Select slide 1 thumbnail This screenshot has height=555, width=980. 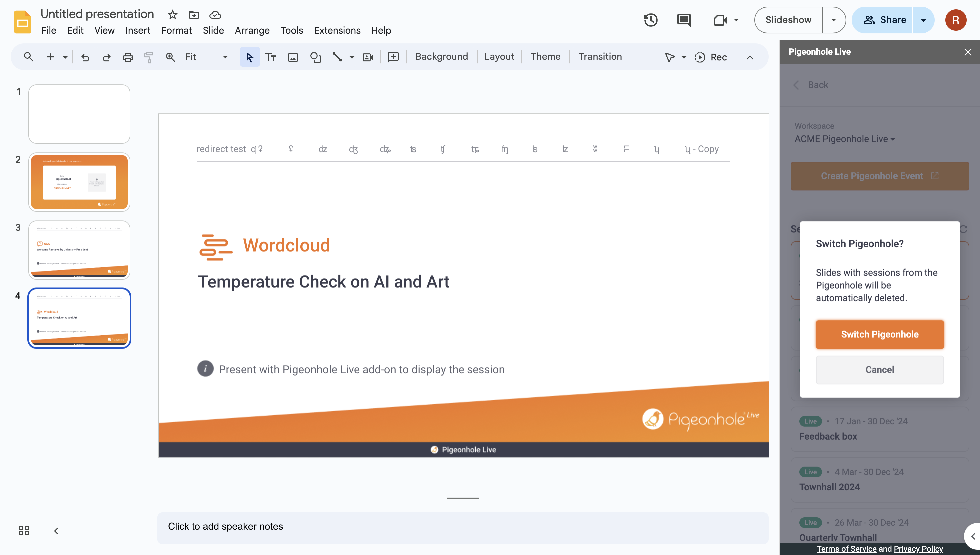click(x=79, y=114)
